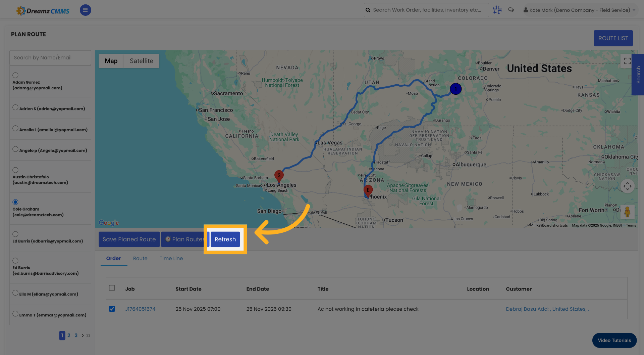Screen dimensions: 644x355
Task: Expand the Search panel on the map's right edge
Action: tap(638, 75)
